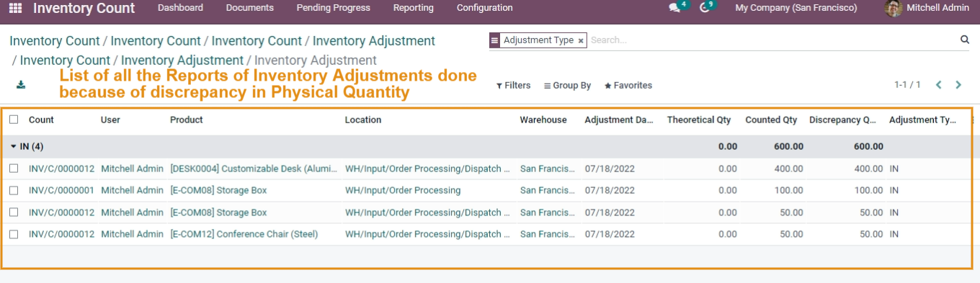Remove the Adjustment Type search facet
The width and height of the screenshot is (980, 283).
581,41
